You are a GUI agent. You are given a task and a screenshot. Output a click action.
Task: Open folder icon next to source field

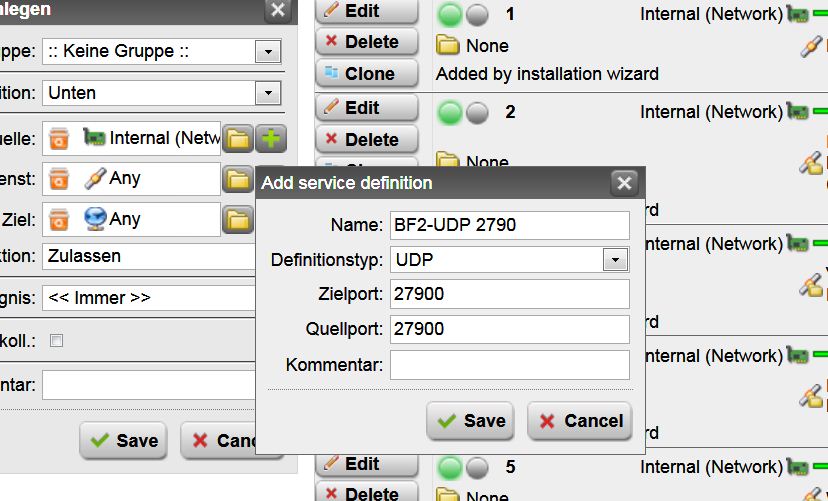tap(237, 138)
